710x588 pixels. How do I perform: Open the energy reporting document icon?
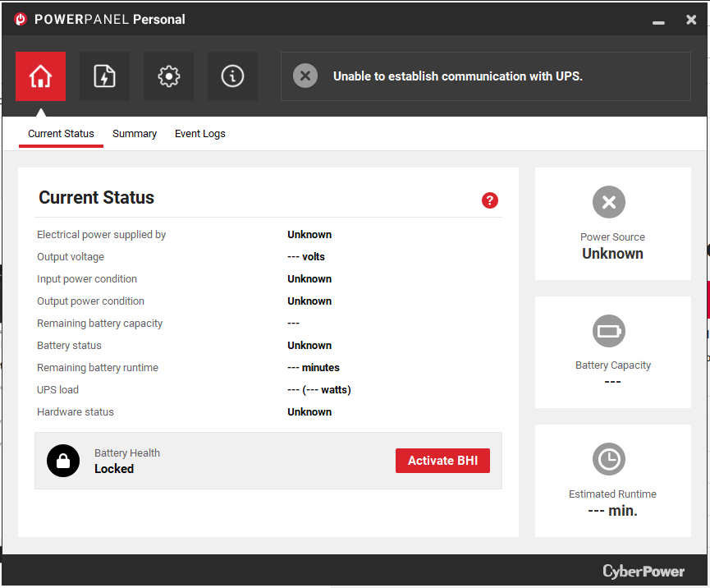(104, 76)
